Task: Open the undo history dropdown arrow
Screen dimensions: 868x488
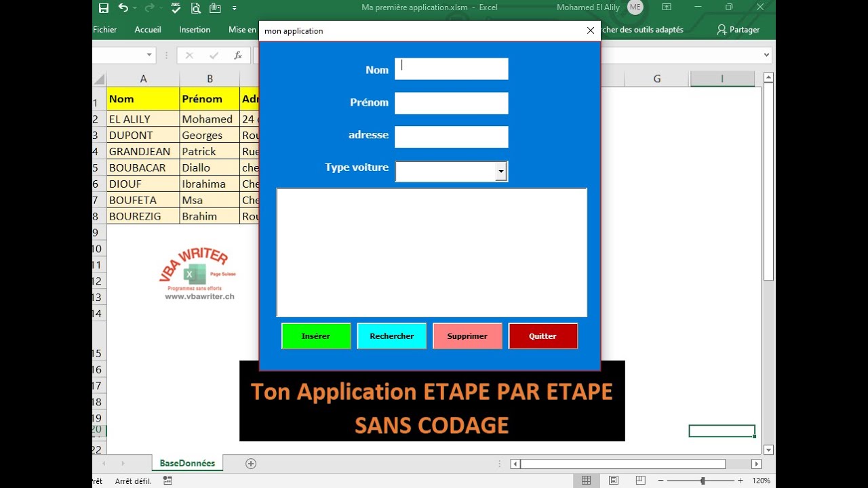Action: [135, 8]
